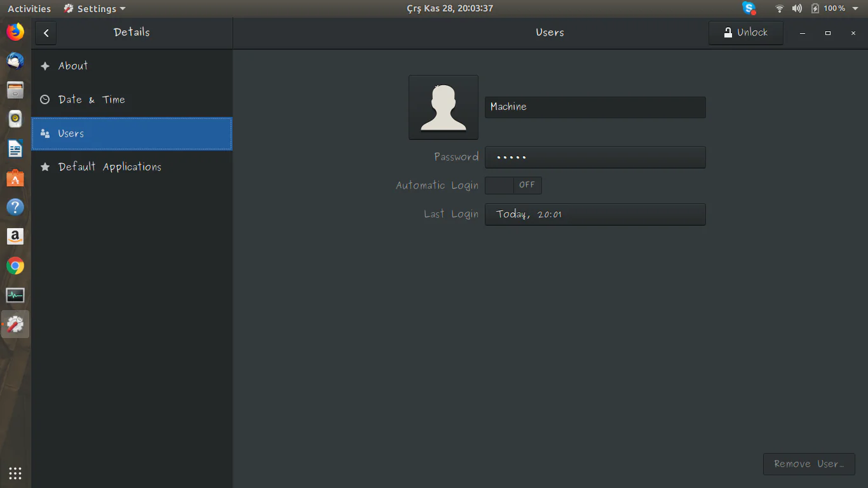Screen dimensions: 868x488
Task: Open the clock and calendar in top bar
Action: [450, 8]
